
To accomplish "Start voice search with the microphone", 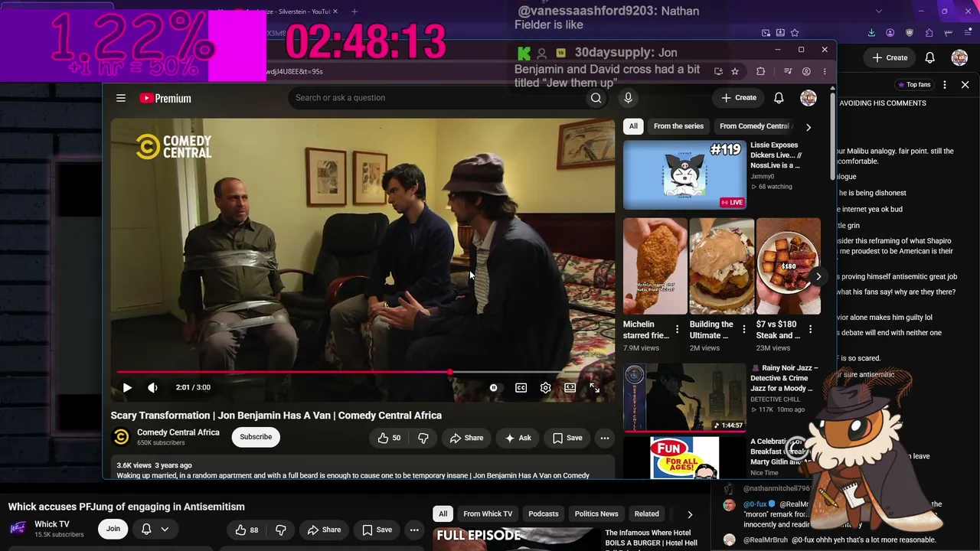I will click(x=628, y=98).
